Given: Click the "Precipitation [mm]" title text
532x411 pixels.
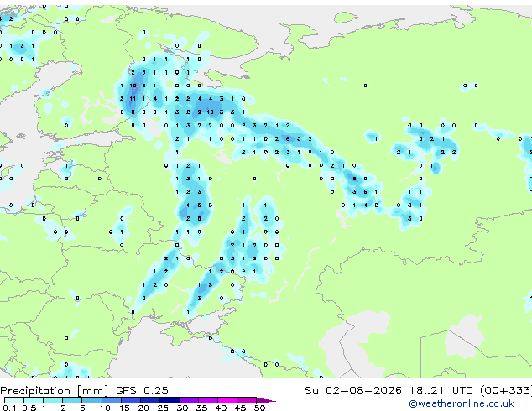Looking at the screenshot, I should (55, 391).
